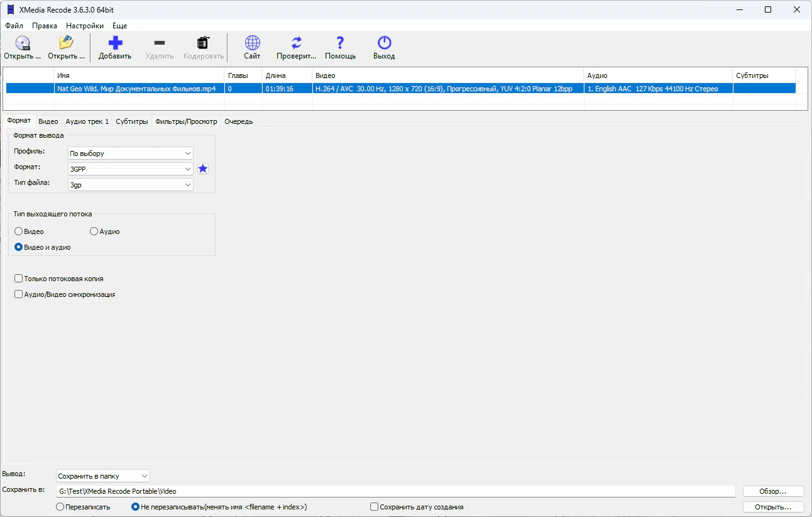The height and width of the screenshot is (517, 812).
Task: Select the Видео и аудио radio button
Action: [18, 247]
